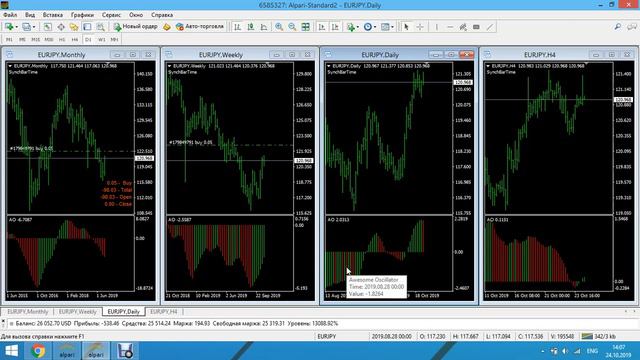Open the Strategy Tester icon
This screenshot has width=640, height=360.
(100, 27)
